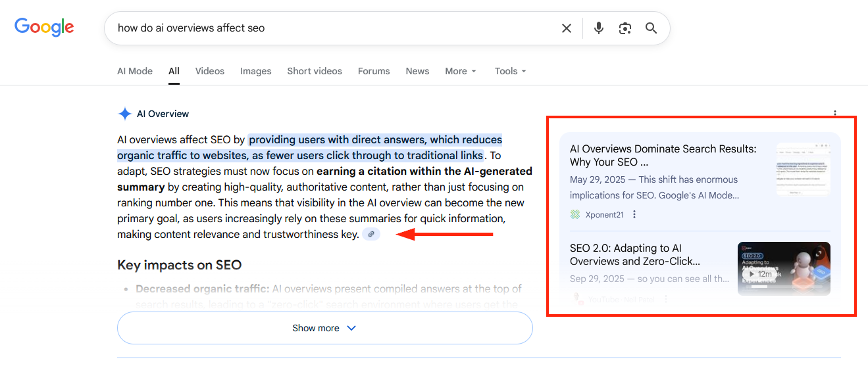This screenshot has width=868, height=372.
Task: Play the SEO 2.0 video thumbnail
Action: point(783,269)
